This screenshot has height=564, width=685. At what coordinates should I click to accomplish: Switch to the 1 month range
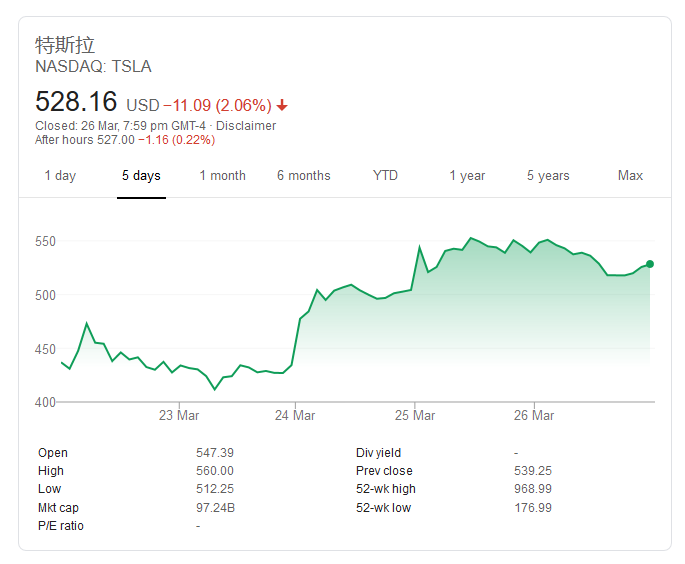222,176
